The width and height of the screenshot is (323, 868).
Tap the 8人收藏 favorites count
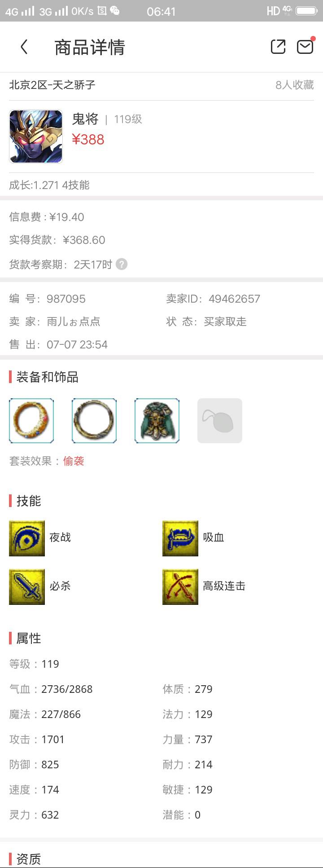click(294, 85)
